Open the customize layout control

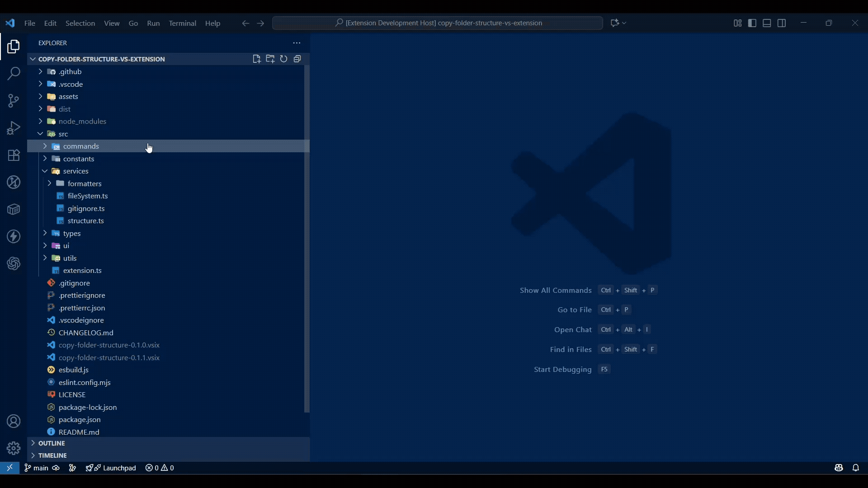coord(738,23)
